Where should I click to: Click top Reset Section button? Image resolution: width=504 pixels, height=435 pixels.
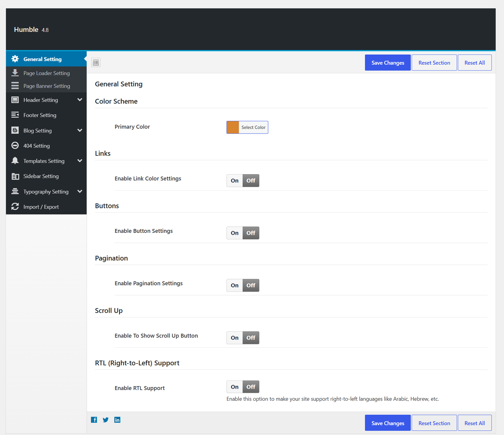point(434,62)
